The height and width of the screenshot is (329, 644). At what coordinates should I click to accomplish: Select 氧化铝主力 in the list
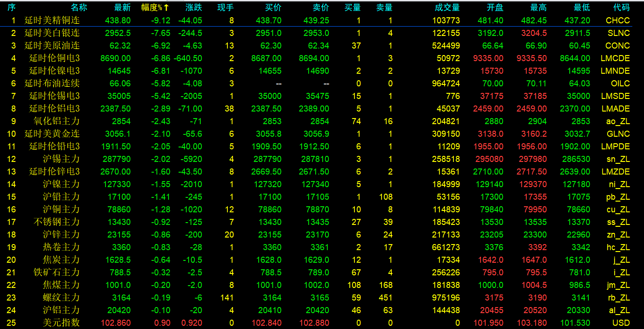(x=57, y=121)
